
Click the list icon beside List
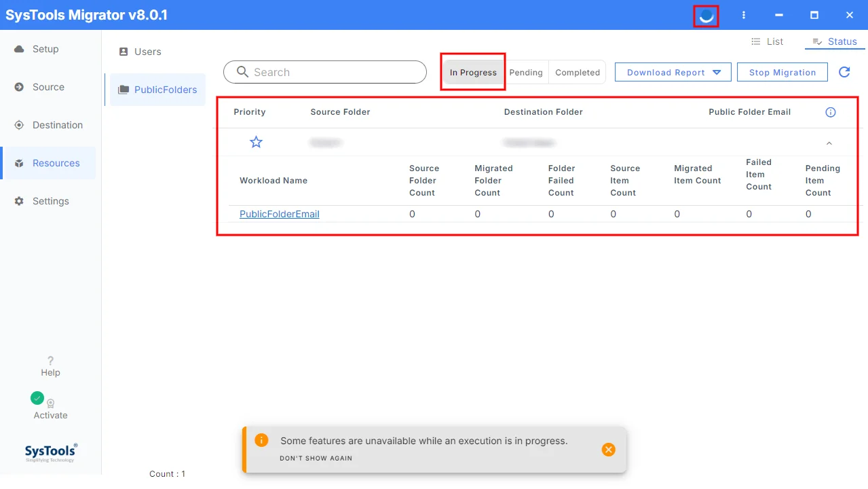pyautogui.click(x=755, y=41)
